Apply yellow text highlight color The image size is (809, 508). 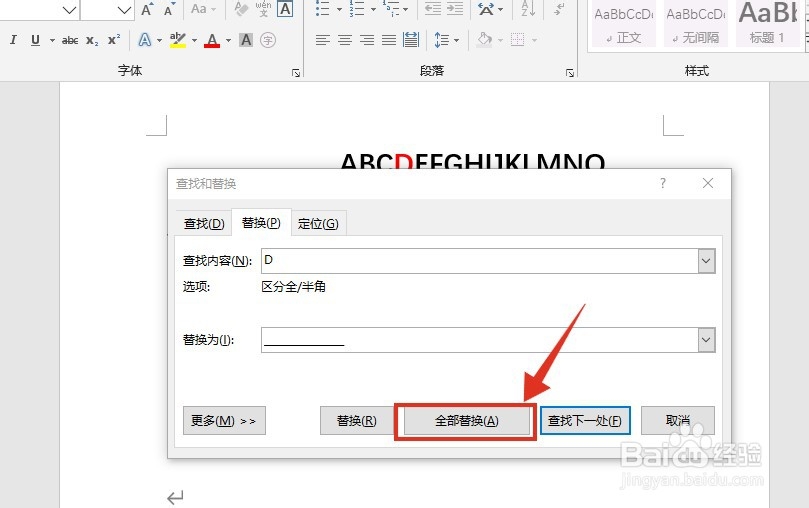pos(177,40)
